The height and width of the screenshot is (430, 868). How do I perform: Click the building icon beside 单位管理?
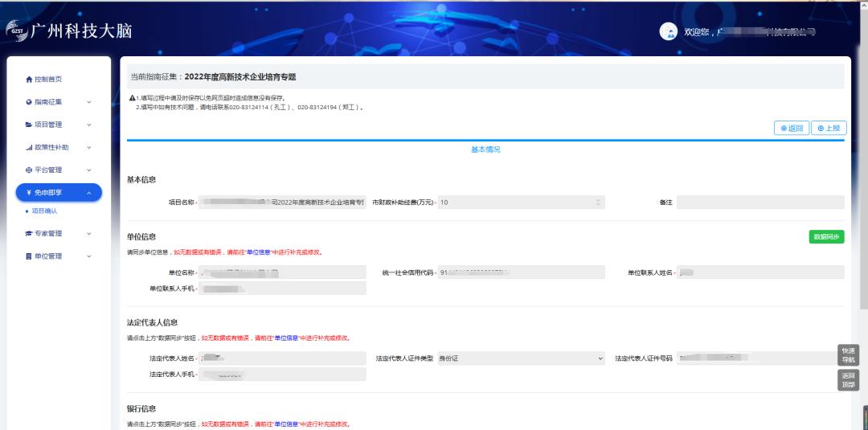pos(29,256)
